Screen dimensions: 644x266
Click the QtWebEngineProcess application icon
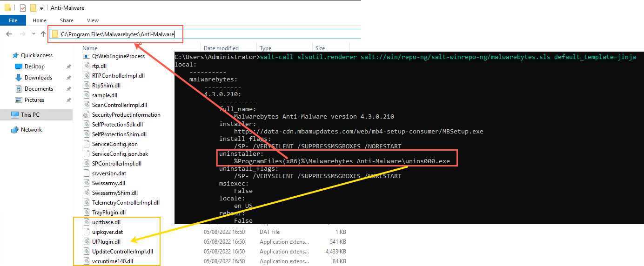click(x=87, y=56)
